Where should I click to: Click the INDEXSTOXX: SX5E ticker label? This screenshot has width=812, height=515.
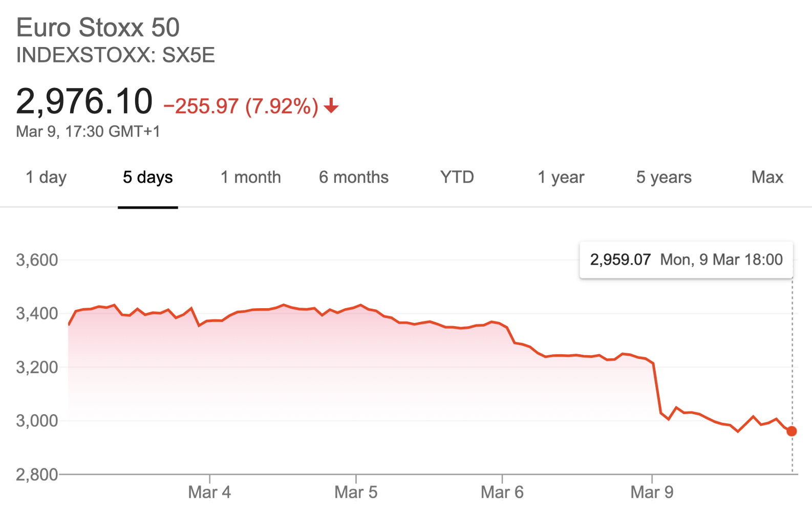(116, 55)
